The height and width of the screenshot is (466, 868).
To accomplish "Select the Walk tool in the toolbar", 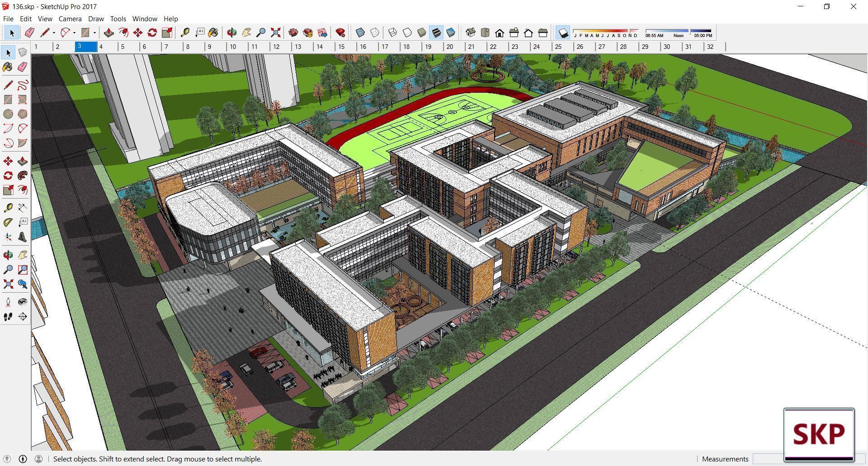I will point(8,317).
